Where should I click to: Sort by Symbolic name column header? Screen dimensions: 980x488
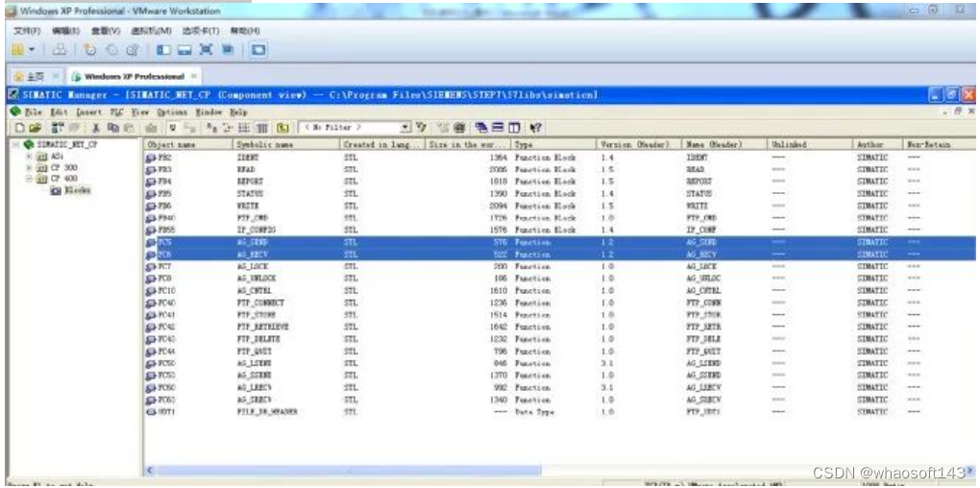[286, 144]
